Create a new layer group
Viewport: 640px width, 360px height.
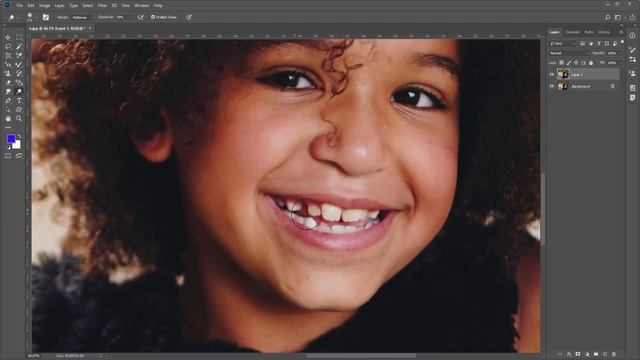click(596, 354)
